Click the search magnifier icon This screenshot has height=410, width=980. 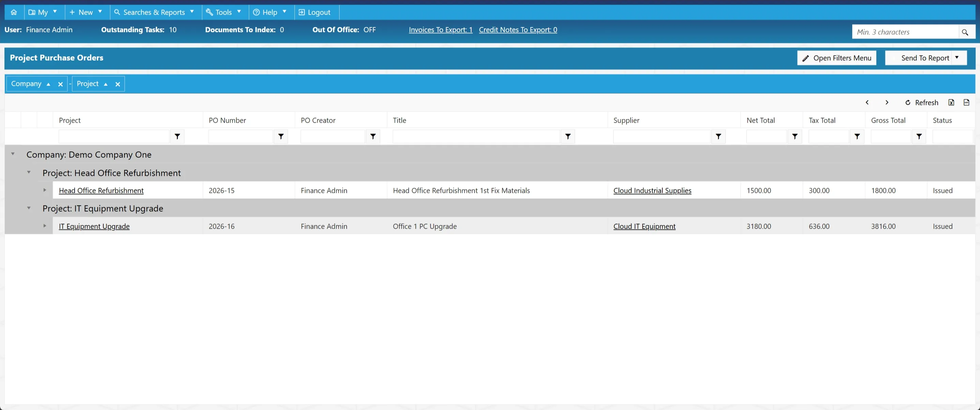tap(965, 32)
